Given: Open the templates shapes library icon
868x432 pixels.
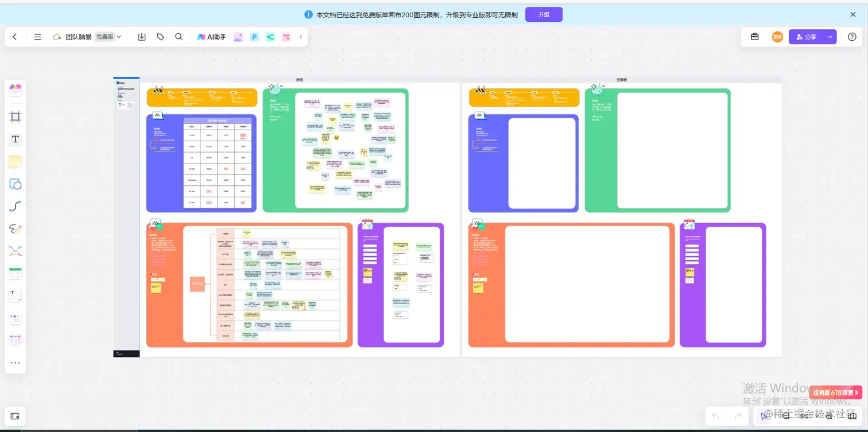Looking at the screenshot, I should pos(15,89).
